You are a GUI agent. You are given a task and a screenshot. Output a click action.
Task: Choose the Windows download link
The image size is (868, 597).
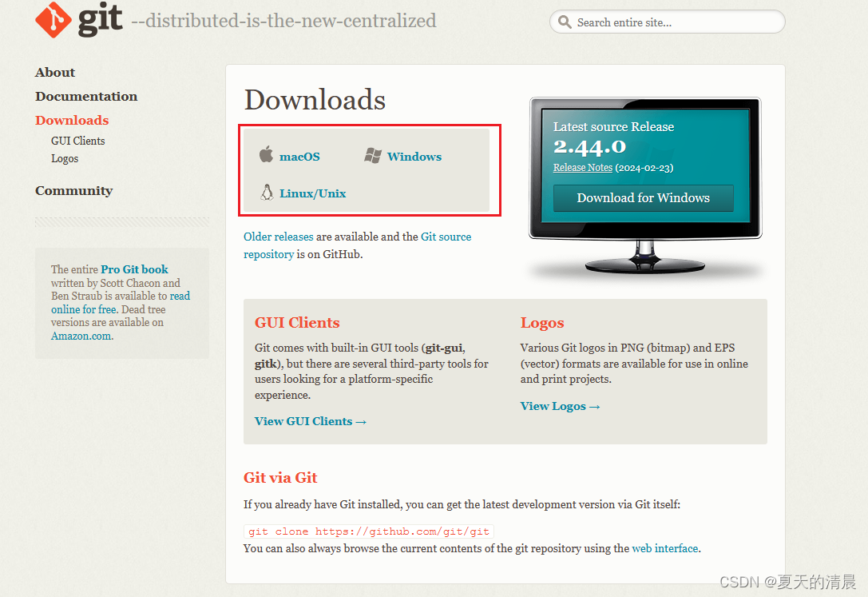click(414, 157)
